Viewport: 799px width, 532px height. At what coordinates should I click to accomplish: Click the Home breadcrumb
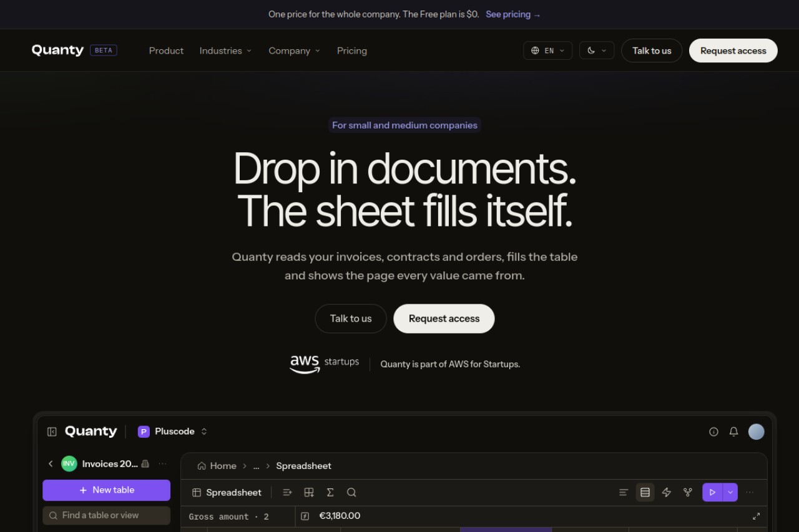[x=217, y=466]
